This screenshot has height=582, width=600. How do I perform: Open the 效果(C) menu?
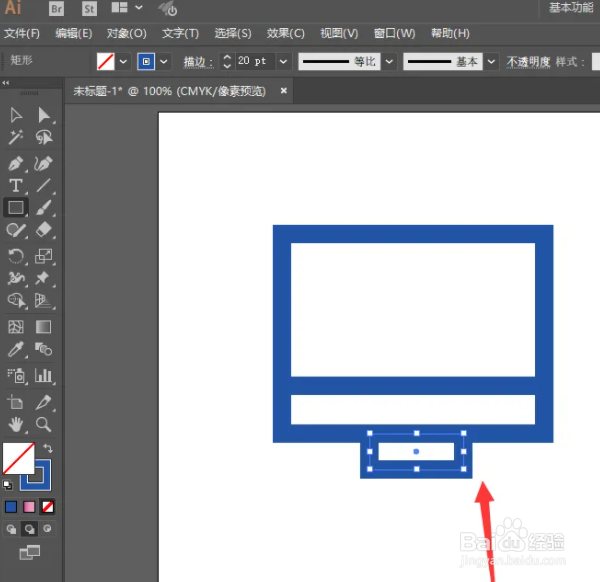coord(285,33)
